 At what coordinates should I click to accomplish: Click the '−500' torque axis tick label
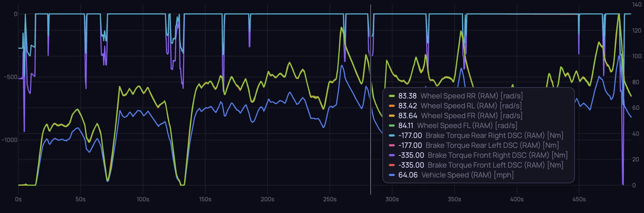[x=11, y=77]
